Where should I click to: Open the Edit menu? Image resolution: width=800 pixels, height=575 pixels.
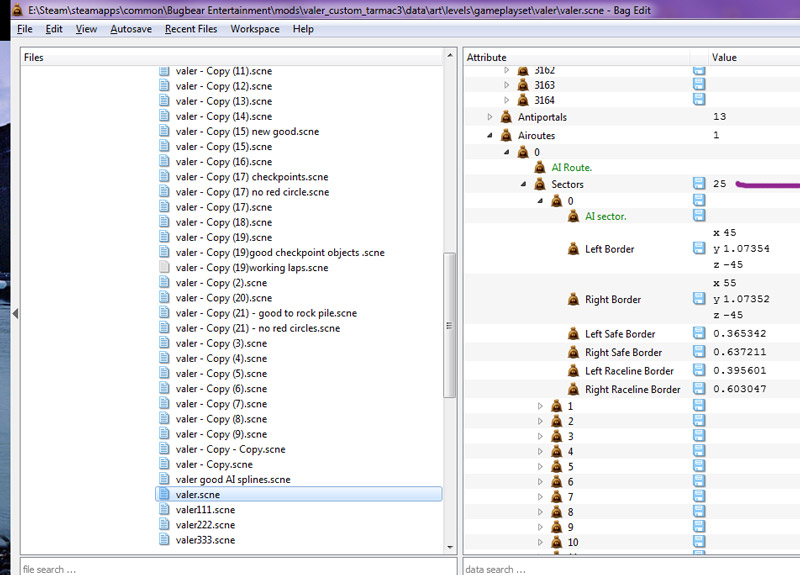click(54, 29)
